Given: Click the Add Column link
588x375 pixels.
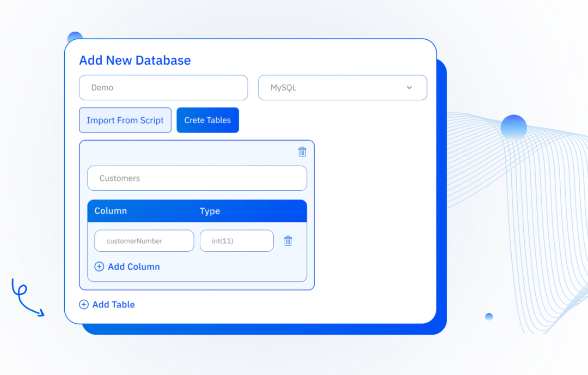Looking at the screenshot, I should point(133,267).
